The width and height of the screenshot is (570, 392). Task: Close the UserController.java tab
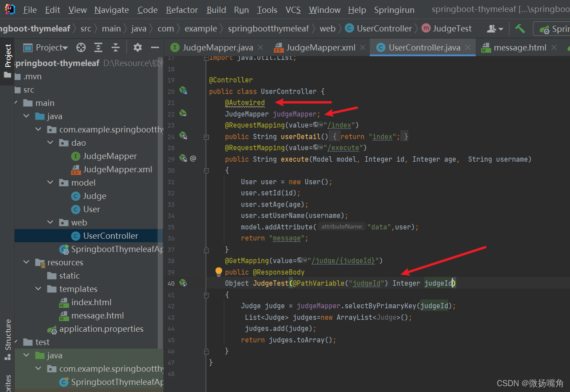point(468,47)
